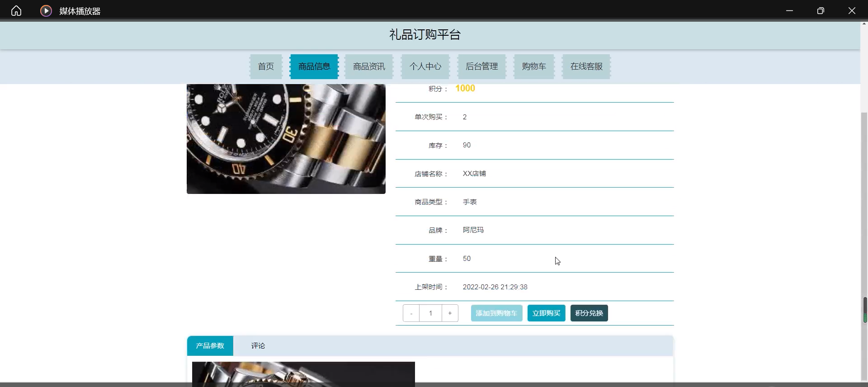Close the media player window
The image size is (868, 387).
pyautogui.click(x=852, y=11)
